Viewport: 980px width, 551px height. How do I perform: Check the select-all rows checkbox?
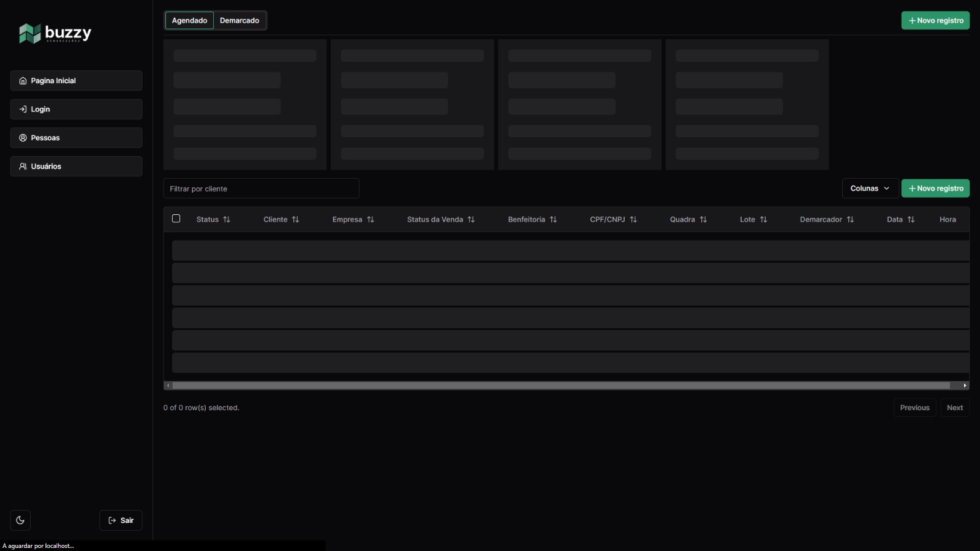(x=176, y=219)
